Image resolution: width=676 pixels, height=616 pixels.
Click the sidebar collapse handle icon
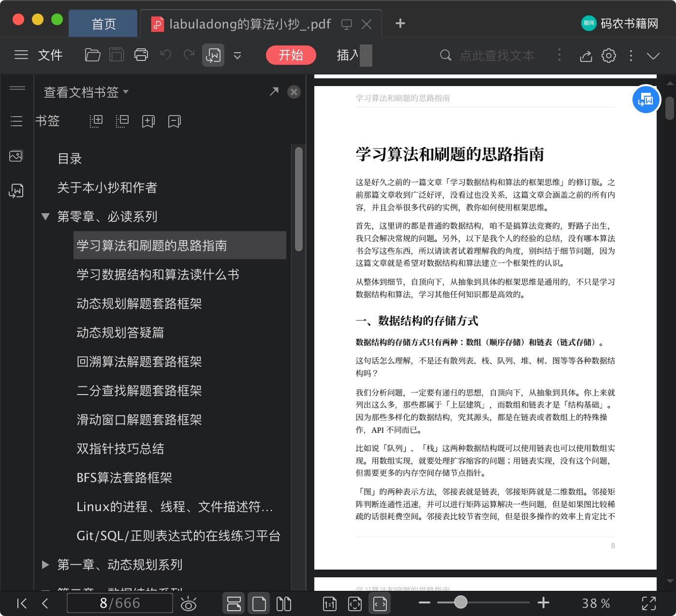[17, 88]
